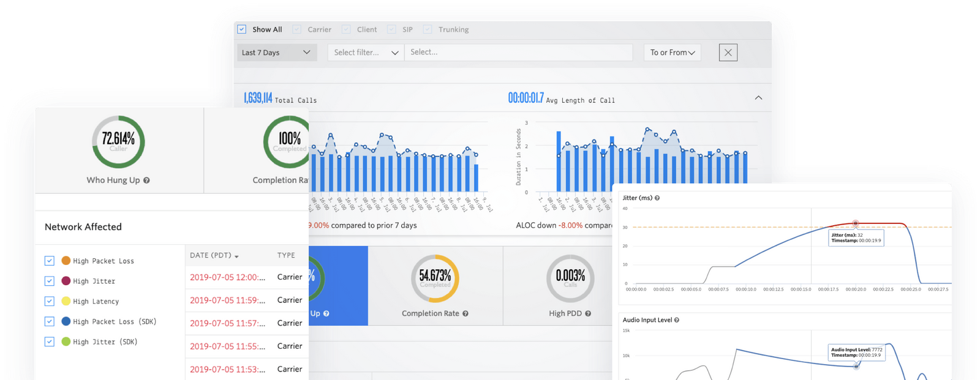Open High PDD help icon
The height and width of the screenshot is (380, 980).
588,314
